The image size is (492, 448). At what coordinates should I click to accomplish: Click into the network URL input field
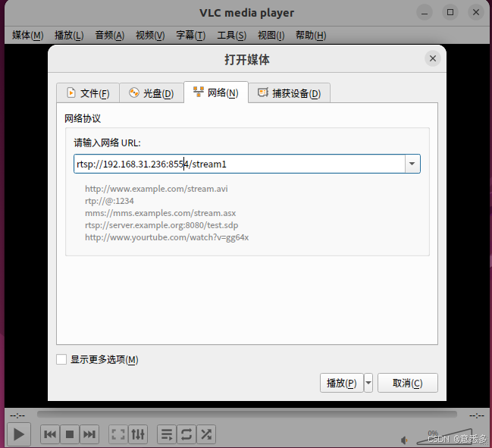click(x=240, y=164)
